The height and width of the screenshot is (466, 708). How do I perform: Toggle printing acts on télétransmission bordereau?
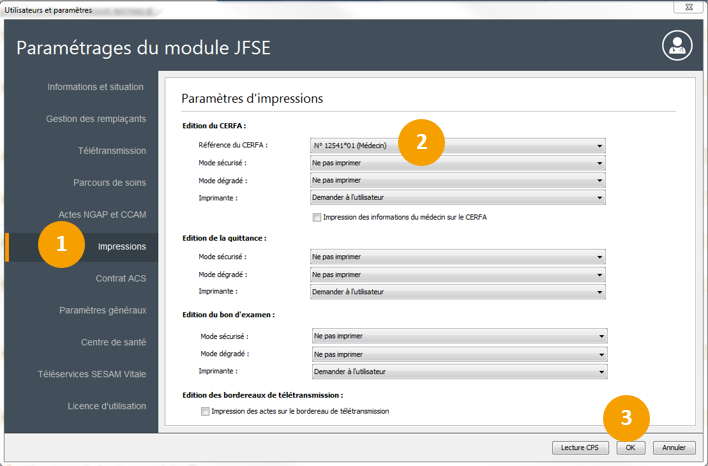pos(206,411)
